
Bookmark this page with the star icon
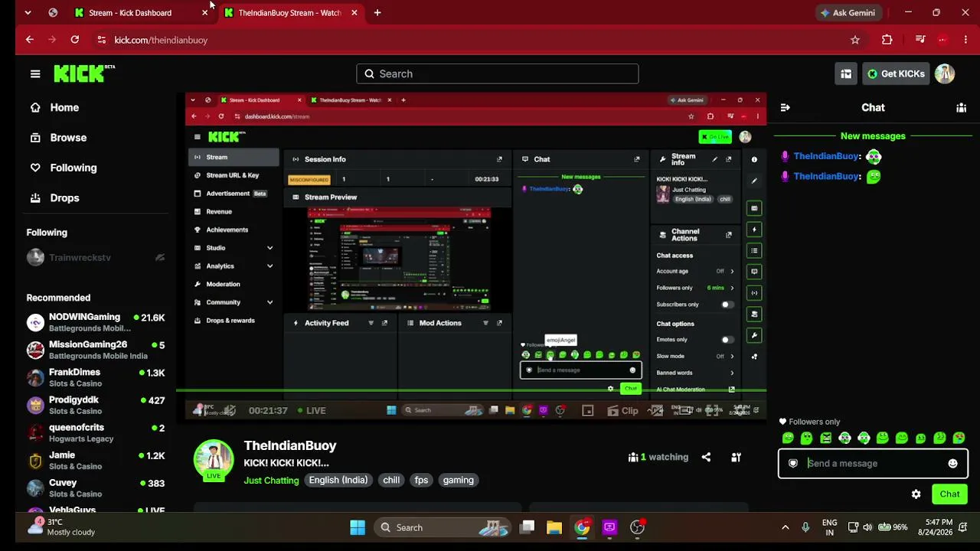click(x=855, y=40)
